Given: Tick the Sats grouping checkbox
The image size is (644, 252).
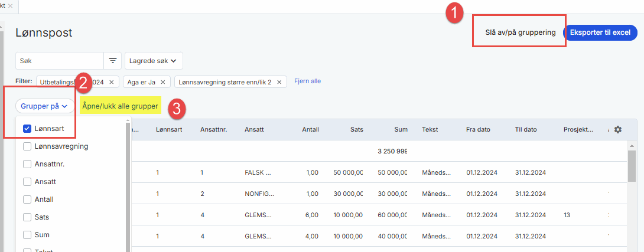Looking at the screenshot, I should click(27, 217).
